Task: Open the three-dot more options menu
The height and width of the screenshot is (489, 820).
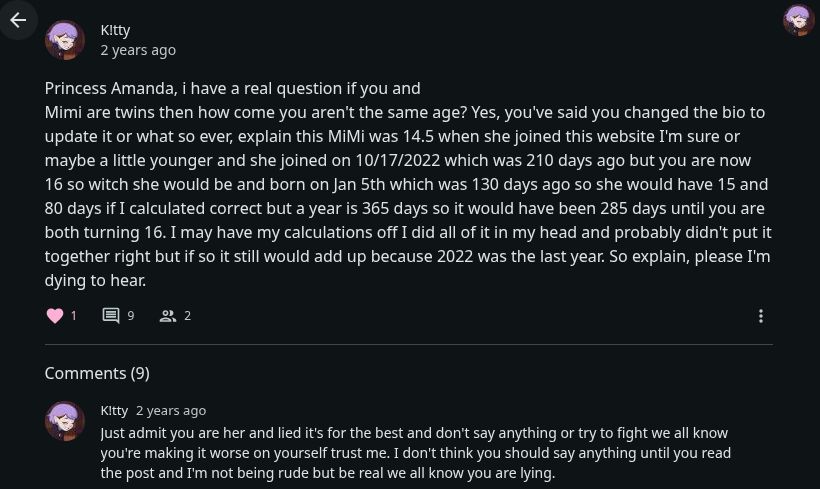Action: (x=760, y=316)
